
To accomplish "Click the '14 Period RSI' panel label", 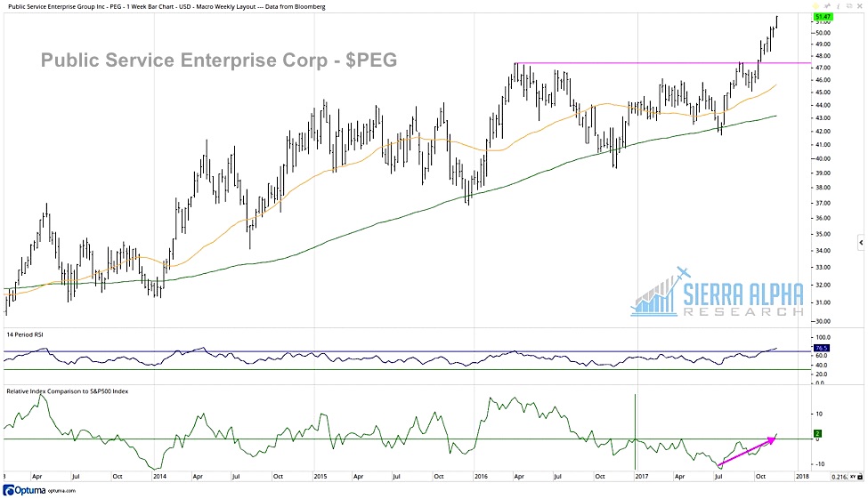I will point(25,334).
